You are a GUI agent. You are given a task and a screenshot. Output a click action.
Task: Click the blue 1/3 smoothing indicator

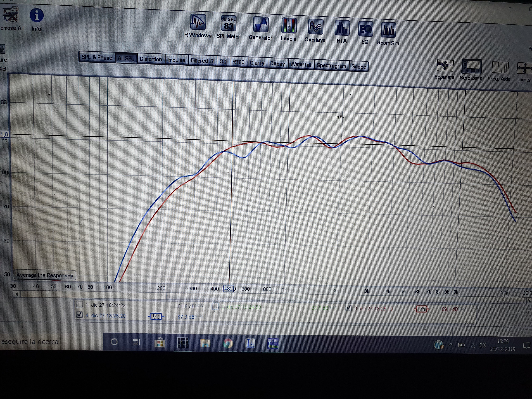coord(156,316)
